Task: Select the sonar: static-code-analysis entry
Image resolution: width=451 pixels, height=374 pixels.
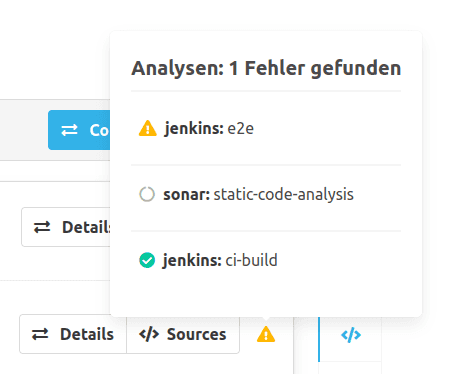Action: tap(266, 195)
